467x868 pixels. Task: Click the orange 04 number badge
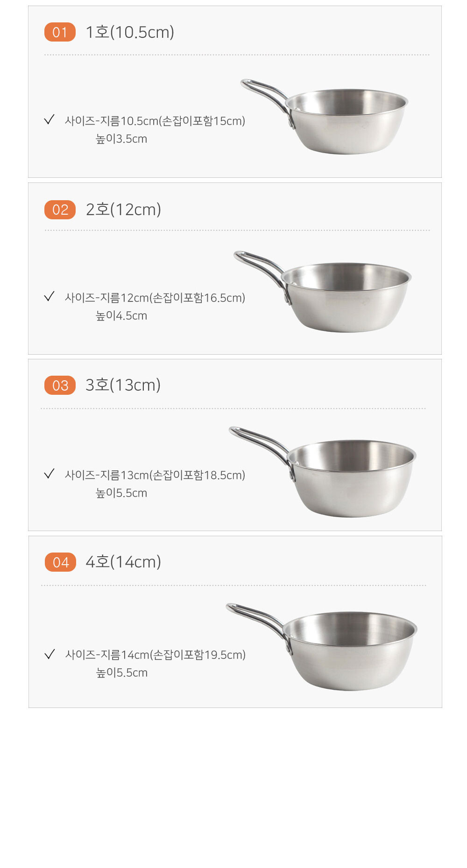pyautogui.click(x=60, y=562)
